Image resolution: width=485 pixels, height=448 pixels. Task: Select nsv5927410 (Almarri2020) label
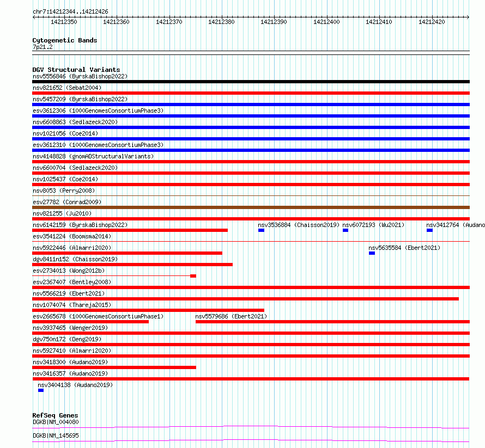tap(72, 351)
